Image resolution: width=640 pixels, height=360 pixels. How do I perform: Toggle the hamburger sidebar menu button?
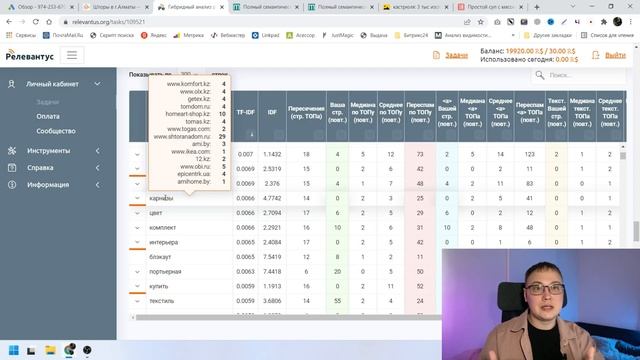pos(72,55)
